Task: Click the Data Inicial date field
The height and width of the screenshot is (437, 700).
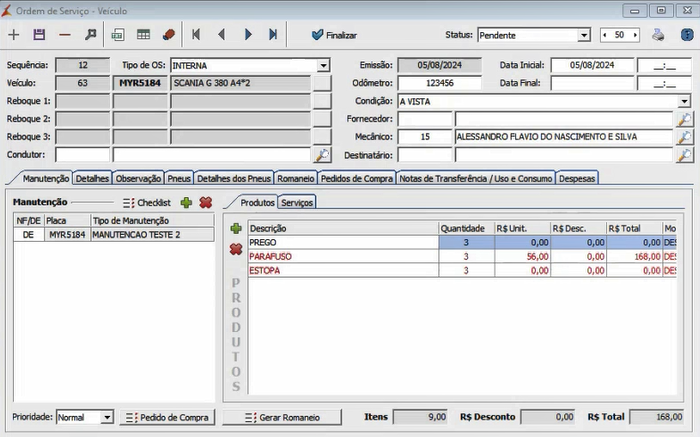Action: [x=592, y=65]
